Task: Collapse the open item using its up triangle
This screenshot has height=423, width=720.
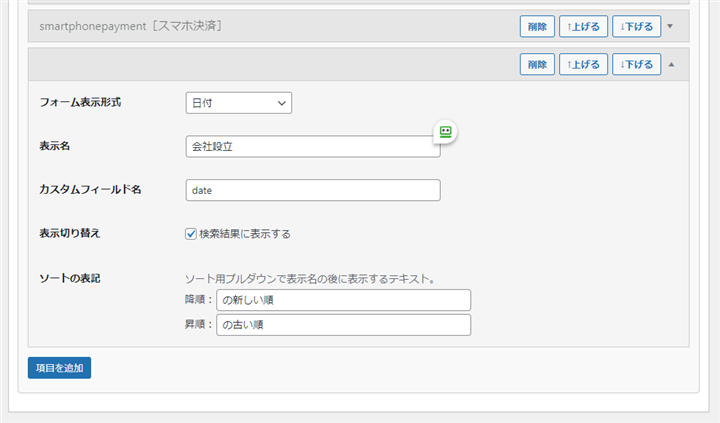Action: (671, 64)
